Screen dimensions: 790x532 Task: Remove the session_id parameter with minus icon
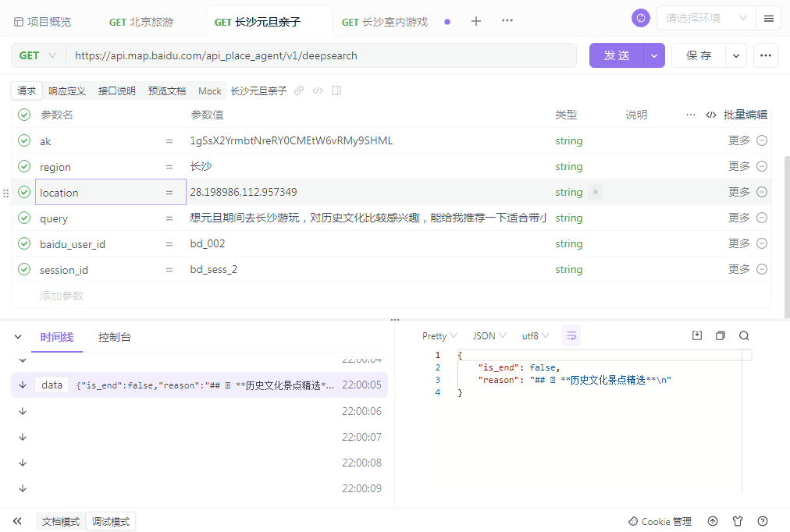762,269
